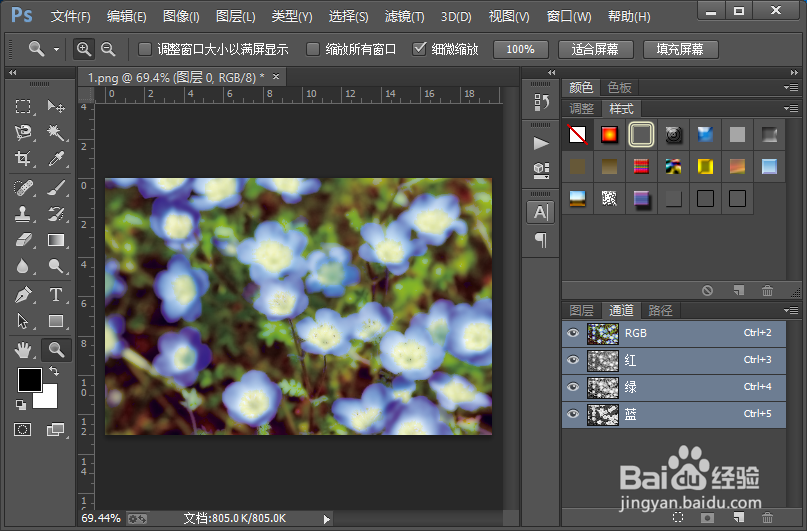Viewport: 807px width, 531px height.
Task: Select the Polygonal Lasso tool
Action: point(23,133)
